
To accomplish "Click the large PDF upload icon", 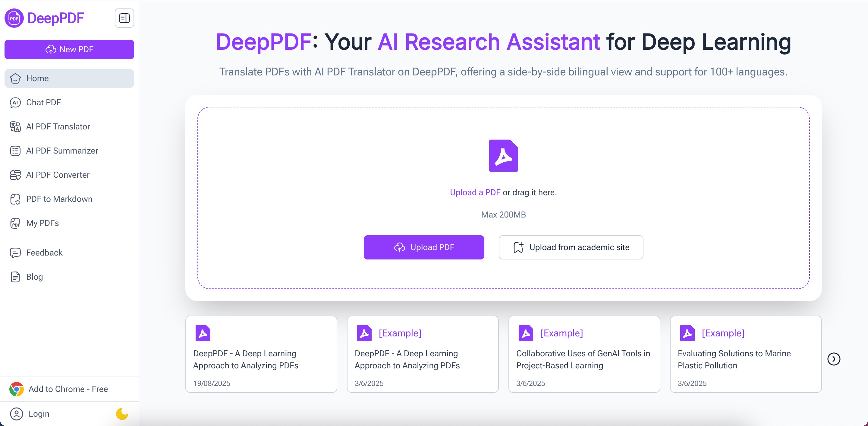I will (x=503, y=156).
